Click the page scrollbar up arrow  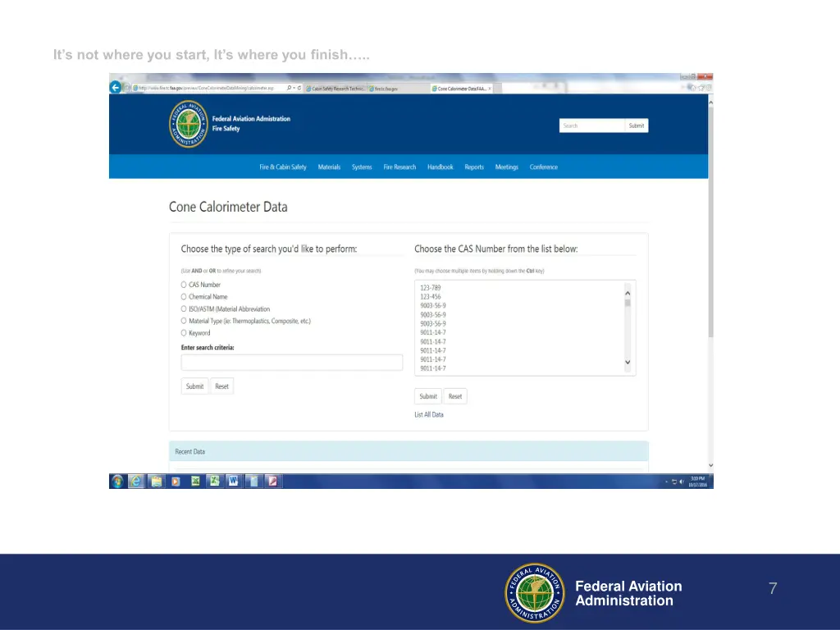tap(711, 102)
